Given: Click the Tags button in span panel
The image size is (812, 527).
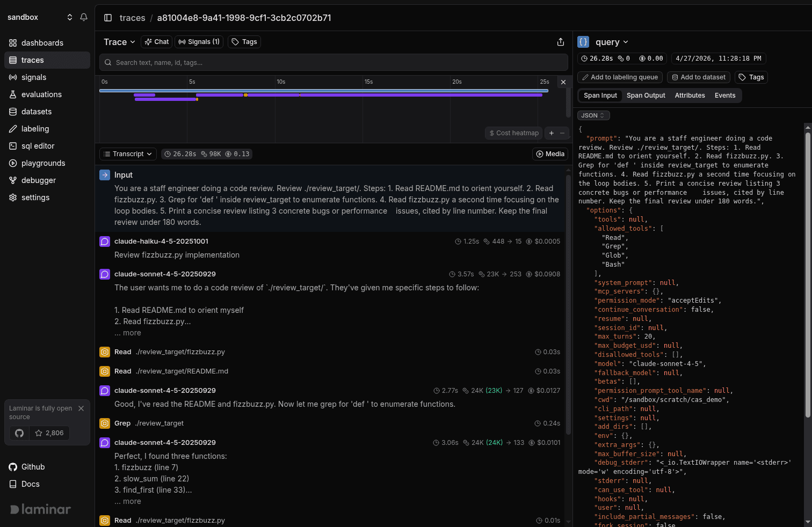Looking at the screenshot, I should 751,77.
